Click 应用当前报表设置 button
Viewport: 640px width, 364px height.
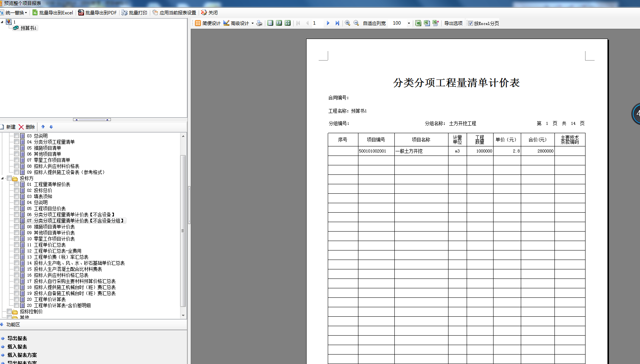click(174, 12)
